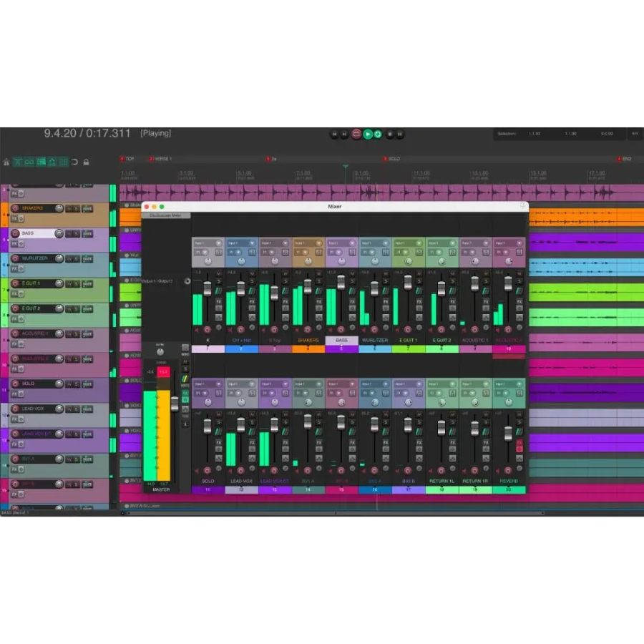The image size is (644, 644).
Task: Toggle the metronome icon in the toolbar
Action: click(x=6, y=162)
